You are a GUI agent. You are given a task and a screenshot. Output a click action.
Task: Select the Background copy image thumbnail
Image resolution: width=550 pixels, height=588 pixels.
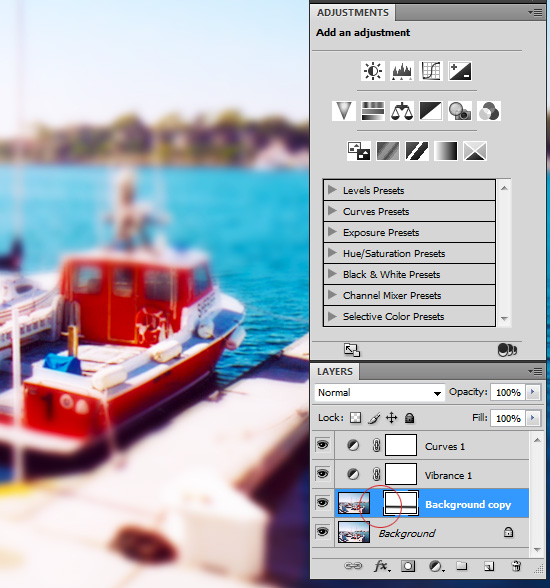[354, 503]
